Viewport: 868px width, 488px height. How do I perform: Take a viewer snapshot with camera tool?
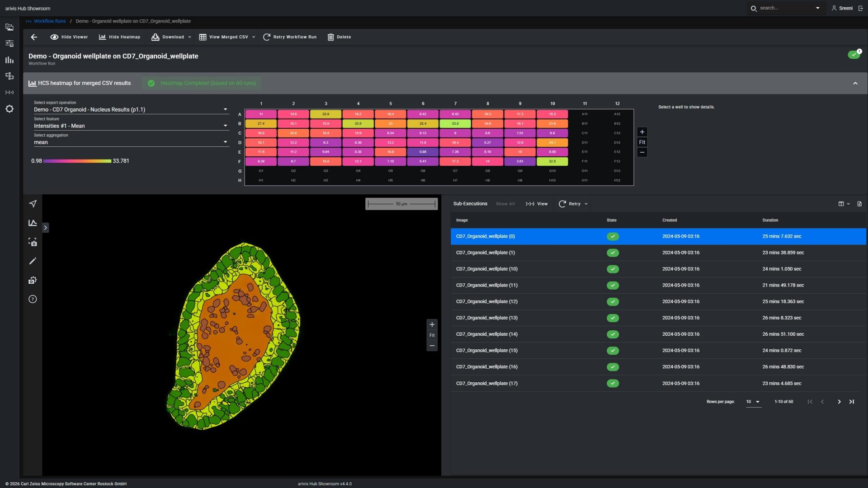tap(33, 242)
